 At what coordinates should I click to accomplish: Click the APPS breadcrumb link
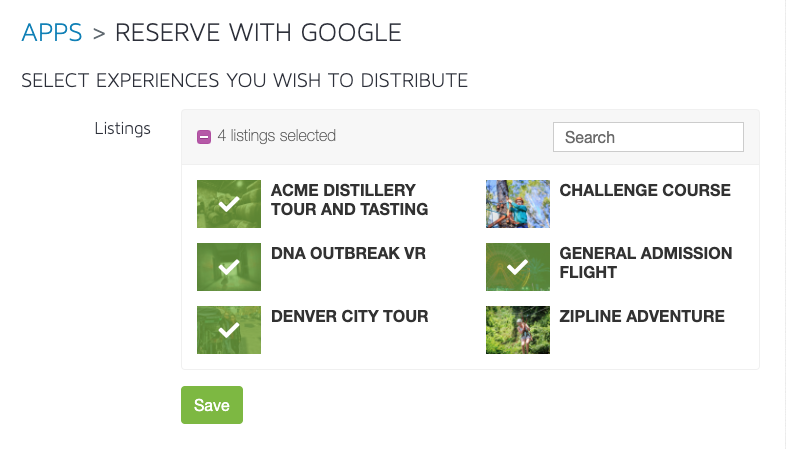point(52,33)
